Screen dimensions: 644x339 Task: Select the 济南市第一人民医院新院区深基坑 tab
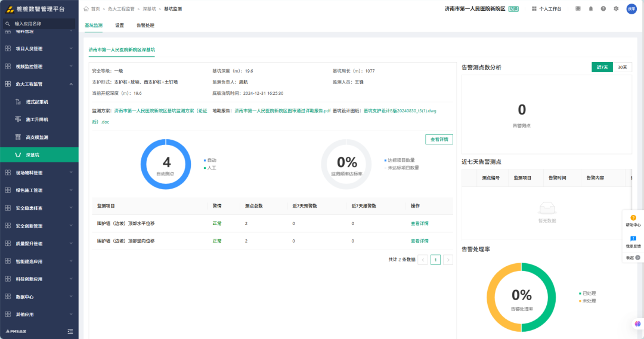tap(122, 50)
